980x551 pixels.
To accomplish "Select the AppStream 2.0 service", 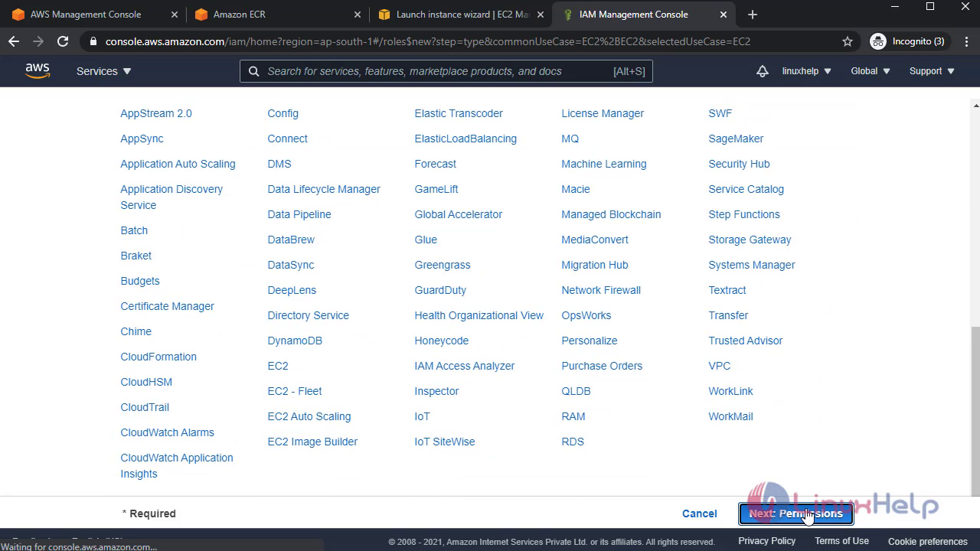I will [x=156, y=113].
